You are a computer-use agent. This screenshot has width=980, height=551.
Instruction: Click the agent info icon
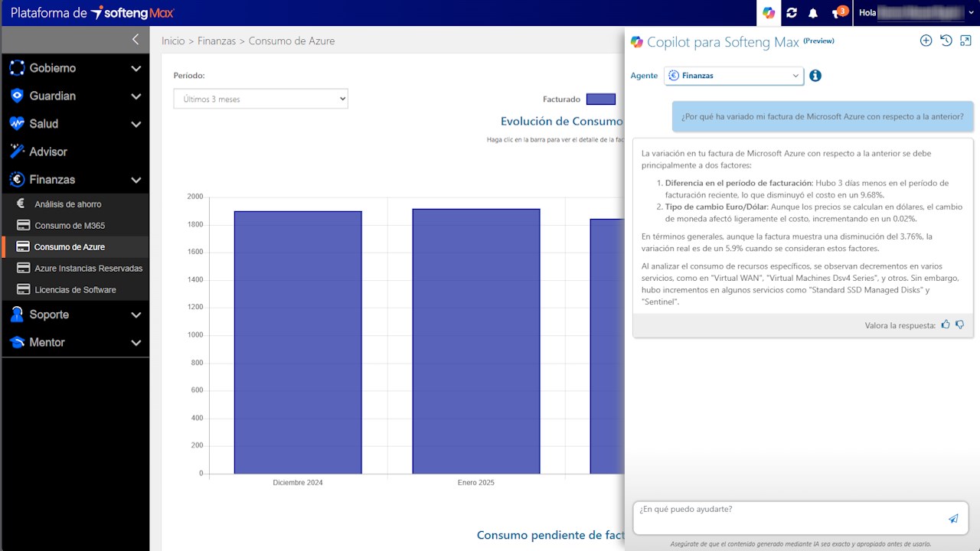(815, 76)
